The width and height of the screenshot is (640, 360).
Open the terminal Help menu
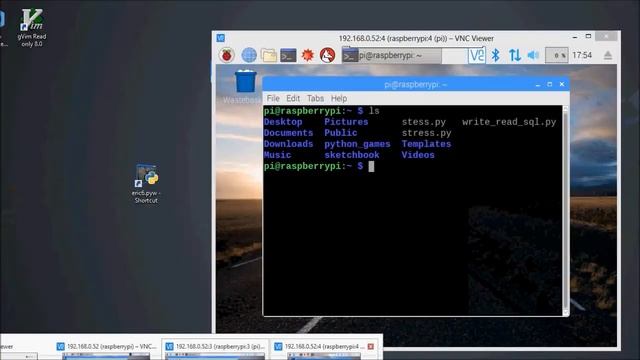(x=339, y=98)
